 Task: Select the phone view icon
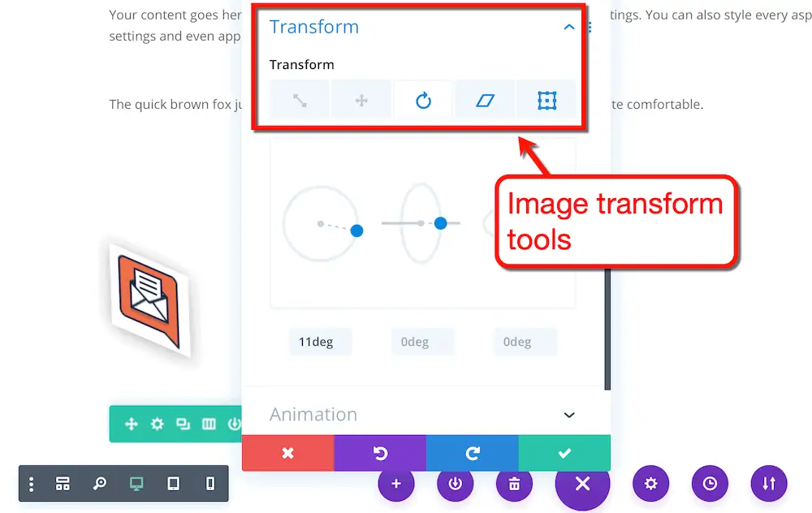pos(210,484)
